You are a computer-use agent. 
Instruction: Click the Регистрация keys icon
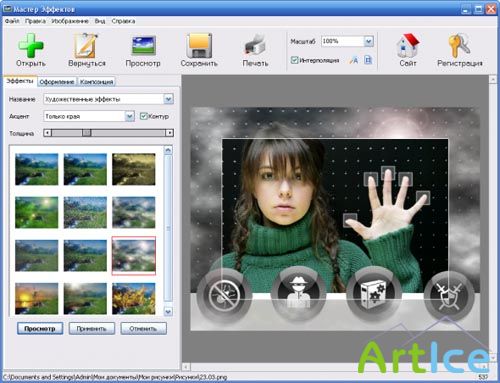459,45
